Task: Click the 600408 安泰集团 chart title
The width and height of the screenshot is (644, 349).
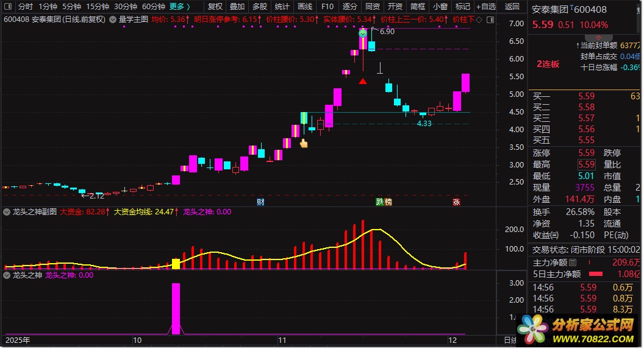Action: click(x=55, y=19)
